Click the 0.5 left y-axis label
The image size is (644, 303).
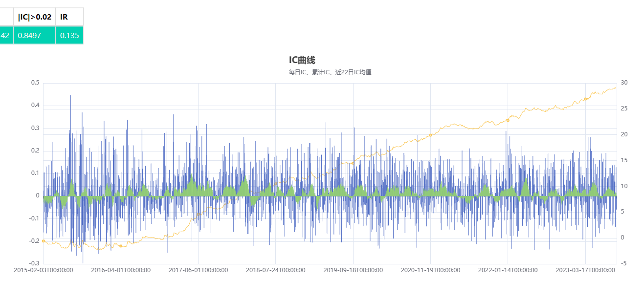pos(35,83)
